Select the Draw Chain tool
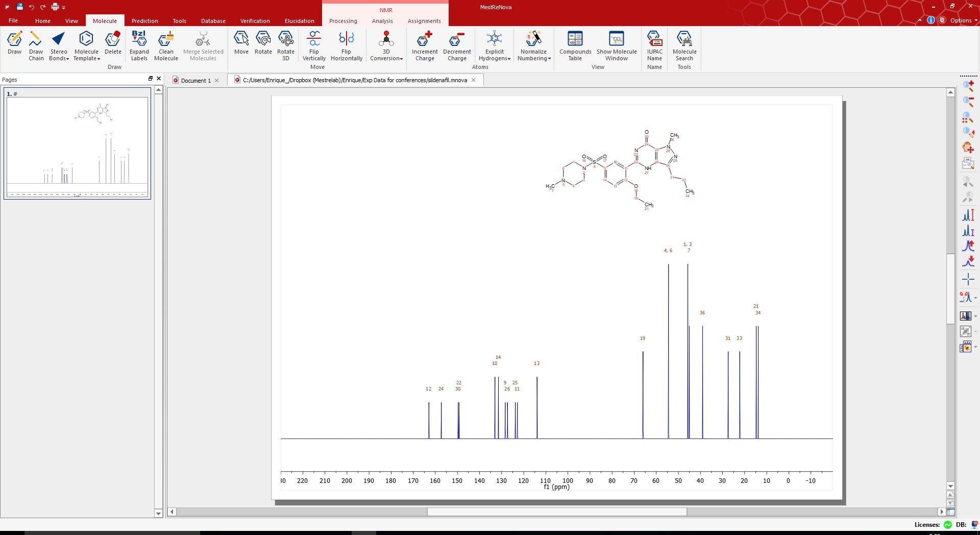The width and height of the screenshot is (980, 535). coord(36,46)
